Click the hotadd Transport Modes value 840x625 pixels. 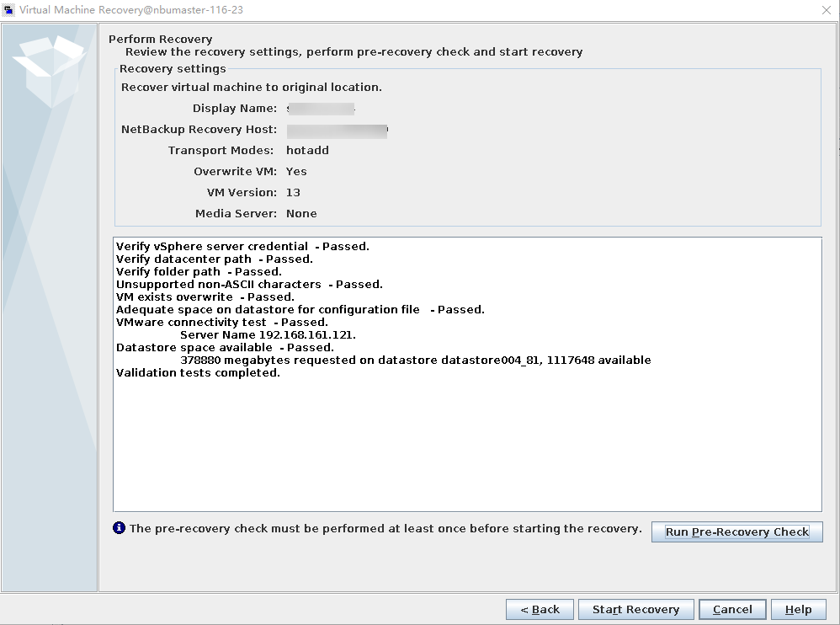307,150
